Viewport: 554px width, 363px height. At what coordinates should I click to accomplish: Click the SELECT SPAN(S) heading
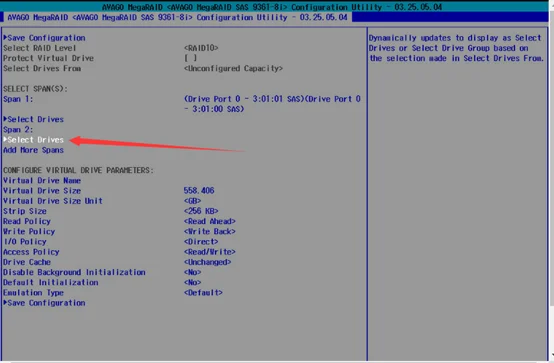[35, 89]
